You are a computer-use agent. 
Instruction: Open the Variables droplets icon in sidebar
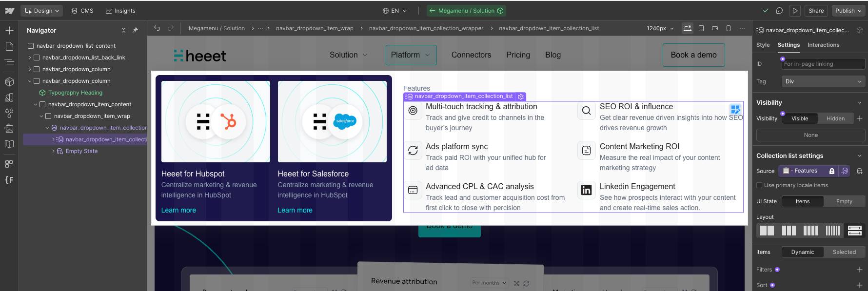coord(9,113)
